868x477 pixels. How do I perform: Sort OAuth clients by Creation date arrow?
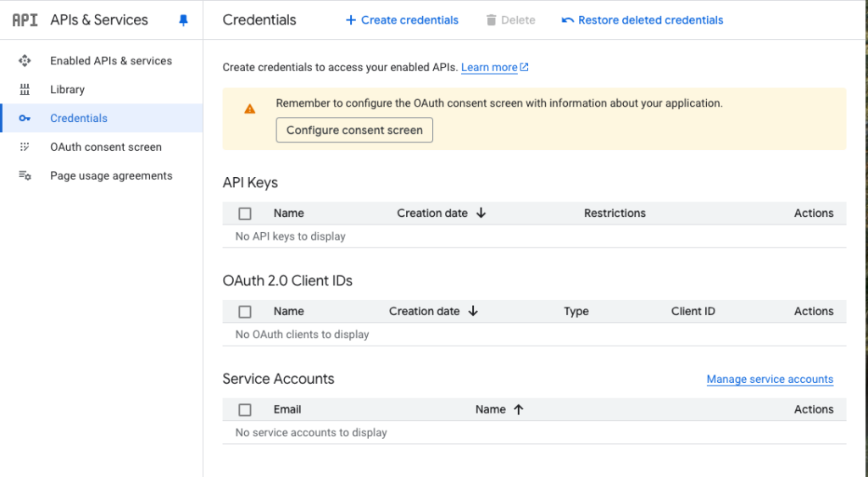pos(473,311)
